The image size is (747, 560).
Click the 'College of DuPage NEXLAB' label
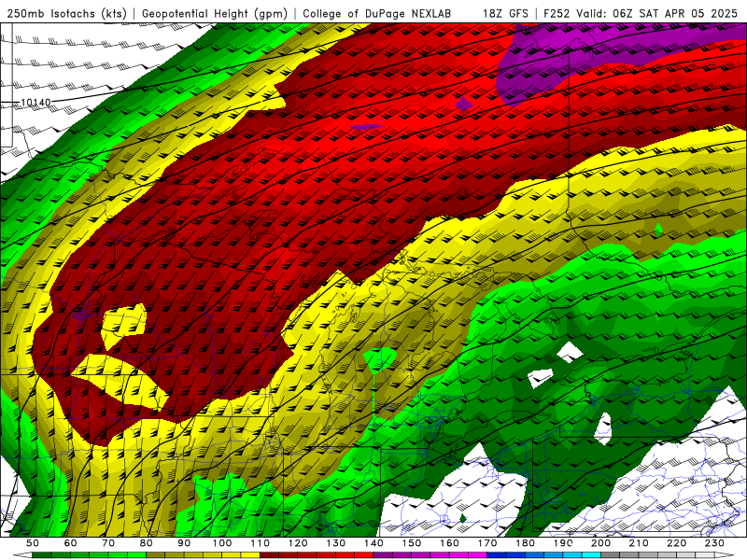pyautogui.click(x=377, y=13)
